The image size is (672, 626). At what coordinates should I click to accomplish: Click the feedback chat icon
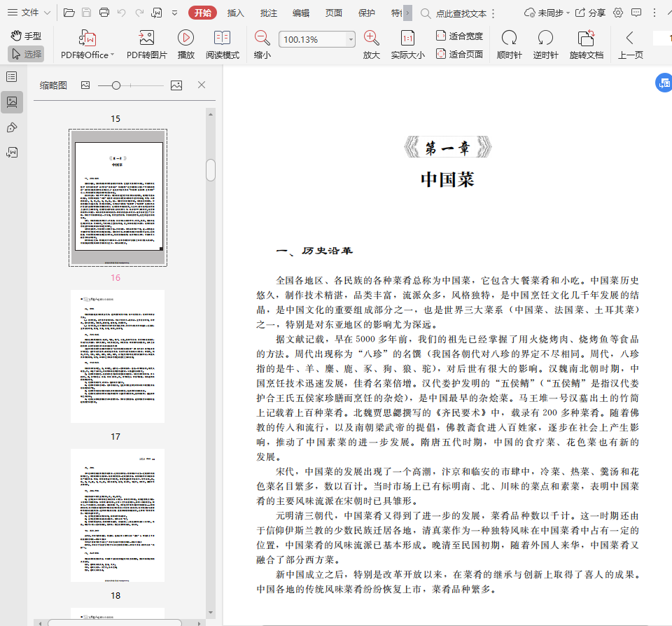636,13
